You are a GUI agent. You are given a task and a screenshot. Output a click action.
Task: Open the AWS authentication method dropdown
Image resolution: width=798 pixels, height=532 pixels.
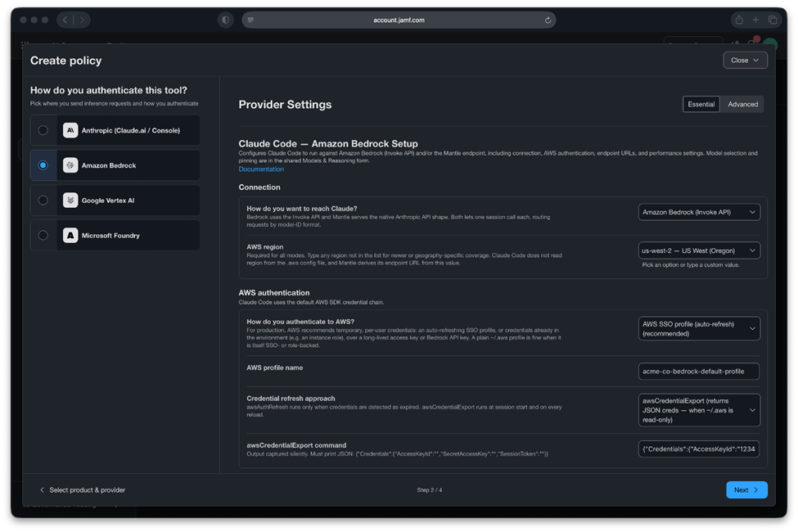click(x=699, y=329)
